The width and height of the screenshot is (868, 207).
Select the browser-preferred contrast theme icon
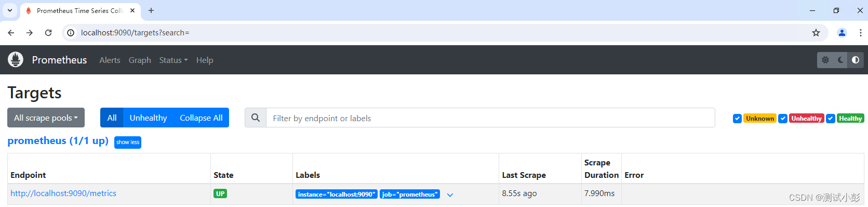(856, 60)
